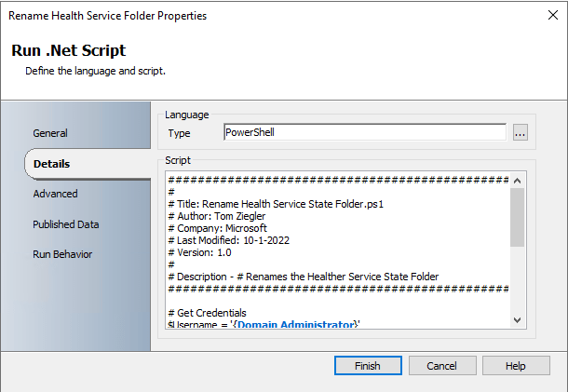Screen dimensions: 568x392
Task: Open language browse ellipsis button
Action: 521,133
